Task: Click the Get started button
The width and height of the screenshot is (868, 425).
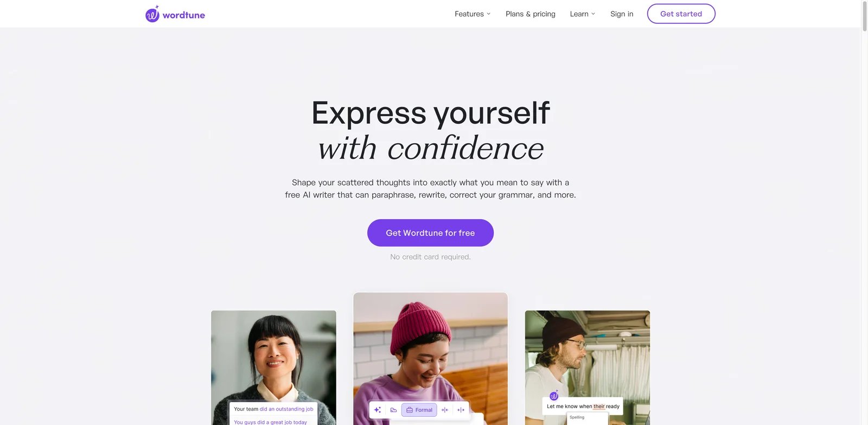Action: pyautogui.click(x=681, y=14)
